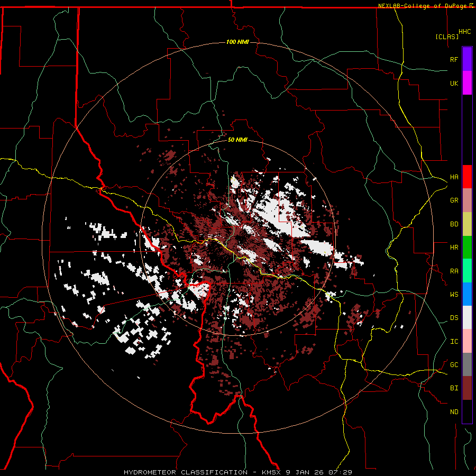Screen dimensions: 476x476
Task: Click the ND legend label
Action: 454,412
